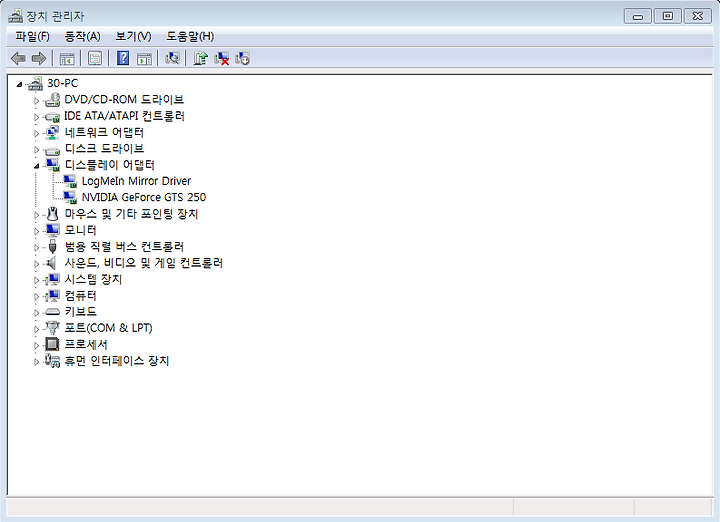Click the monitor (모니터) category icon
This screenshot has width=720, height=522.
click(x=52, y=230)
